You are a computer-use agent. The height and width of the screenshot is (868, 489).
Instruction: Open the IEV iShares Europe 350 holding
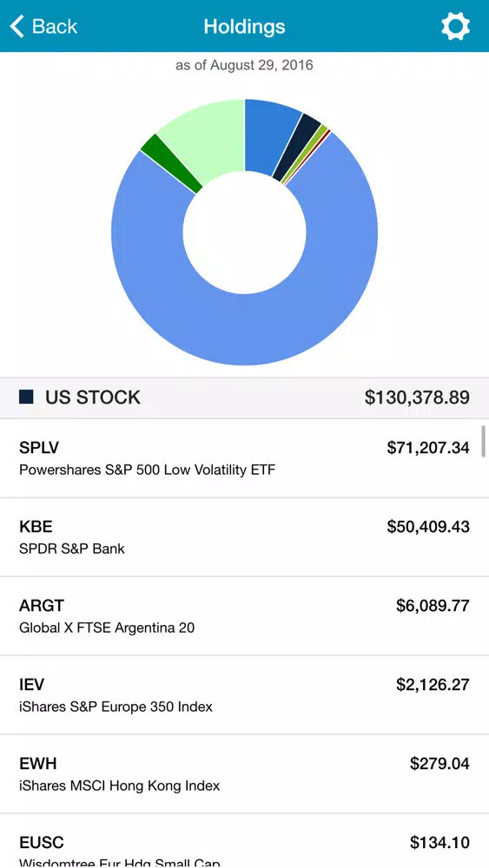[244, 695]
